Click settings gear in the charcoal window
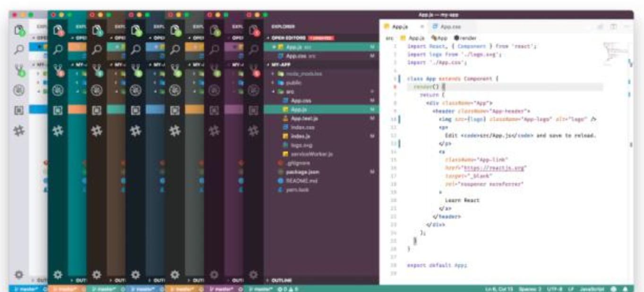This screenshot has height=292, width=644. (175, 274)
